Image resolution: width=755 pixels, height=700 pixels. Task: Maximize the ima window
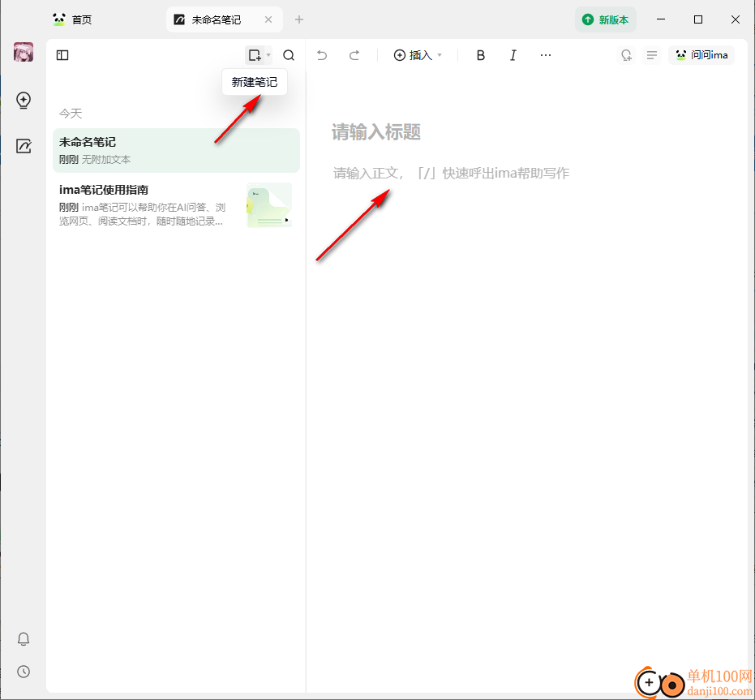click(x=698, y=19)
